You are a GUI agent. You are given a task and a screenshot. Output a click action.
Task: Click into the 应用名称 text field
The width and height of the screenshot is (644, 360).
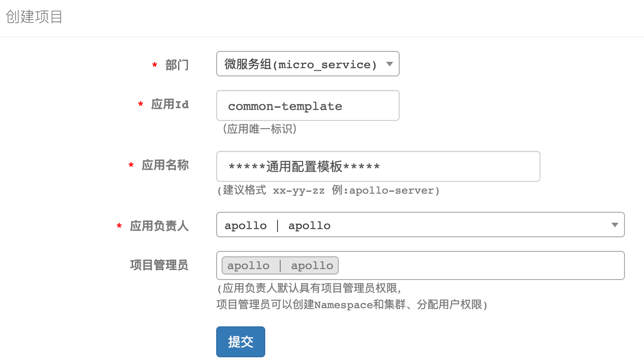coord(378,167)
